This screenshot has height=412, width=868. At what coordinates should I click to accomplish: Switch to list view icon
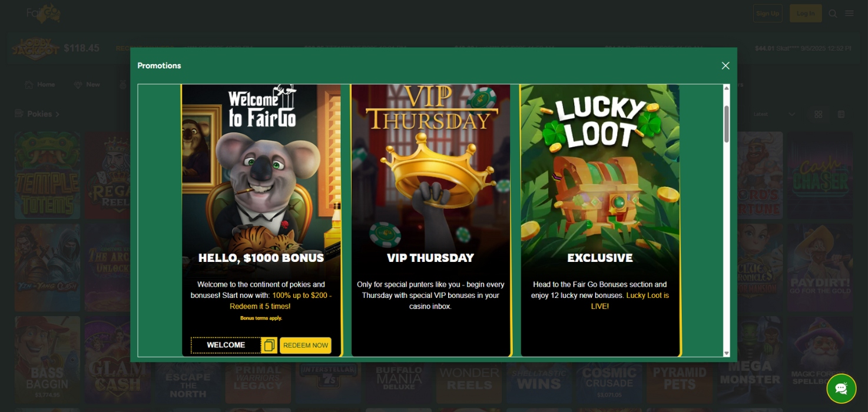(x=841, y=114)
